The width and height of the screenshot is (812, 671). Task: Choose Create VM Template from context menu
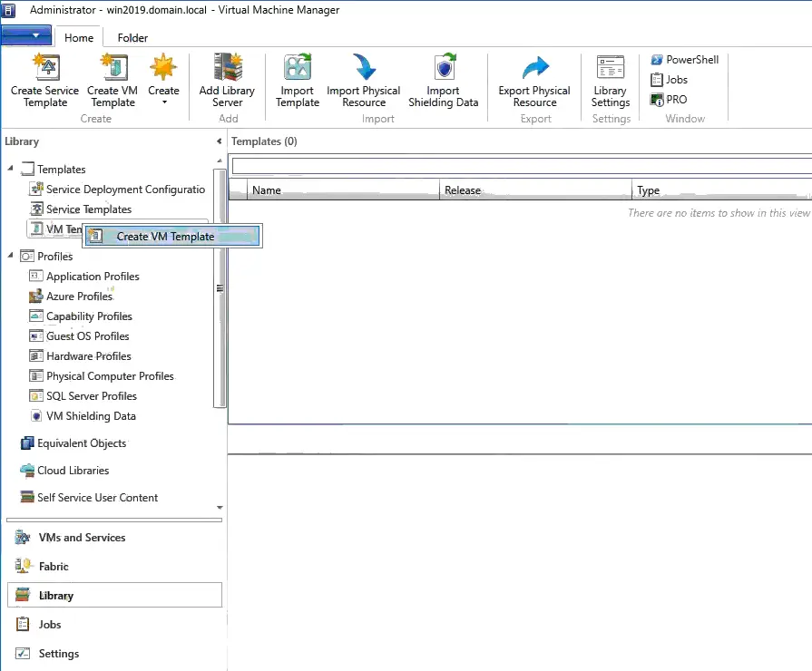tap(172, 237)
